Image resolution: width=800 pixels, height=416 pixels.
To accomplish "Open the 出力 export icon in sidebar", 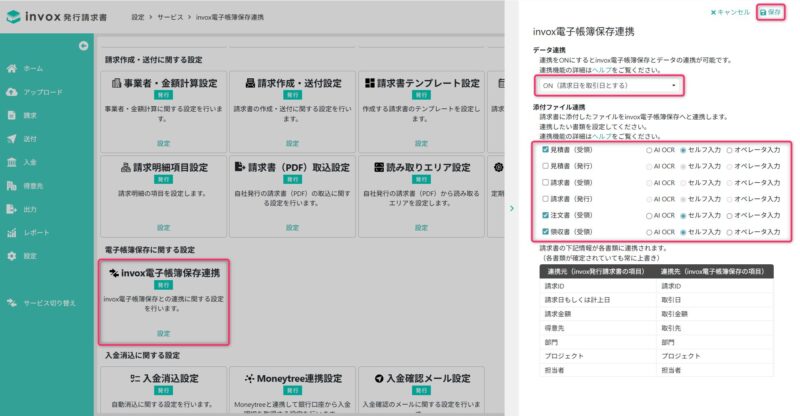I will coord(12,209).
